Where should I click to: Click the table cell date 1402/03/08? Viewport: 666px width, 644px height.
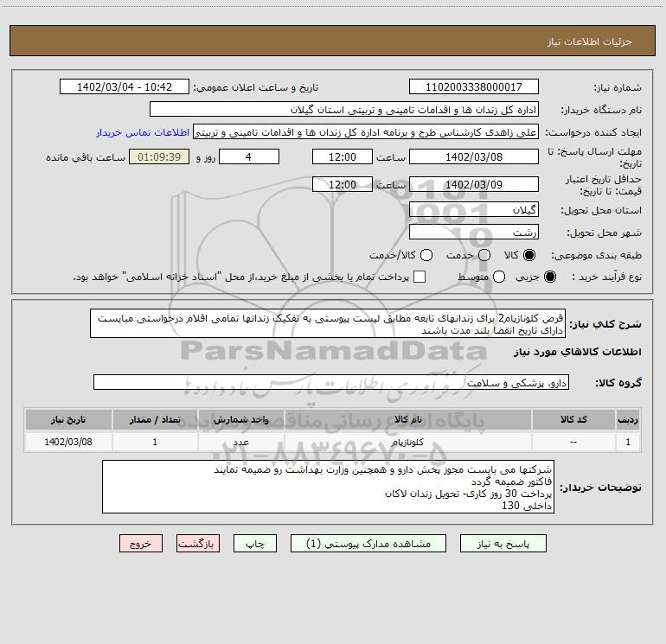(68, 442)
